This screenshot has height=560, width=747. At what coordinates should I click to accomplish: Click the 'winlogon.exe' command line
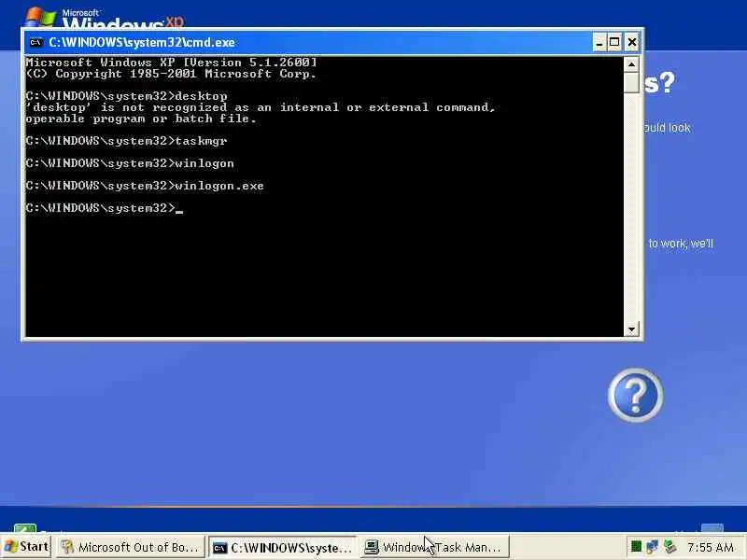(x=145, y=186)
